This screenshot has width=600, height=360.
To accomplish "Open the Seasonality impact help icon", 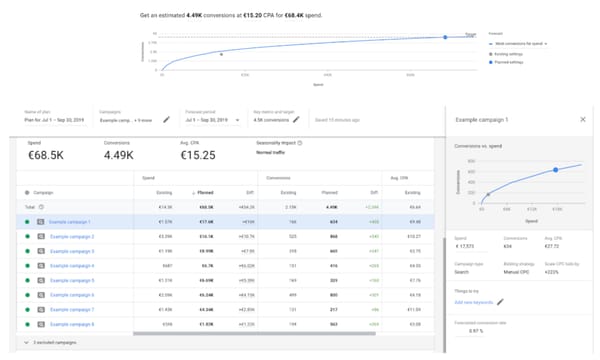I will click(x=300, y=143).
